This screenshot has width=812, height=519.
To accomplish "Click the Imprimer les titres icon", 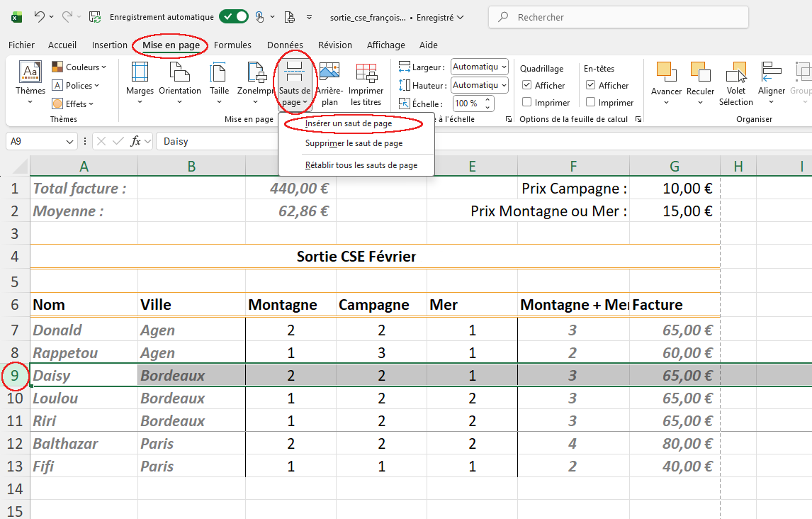I will (366, 74).
